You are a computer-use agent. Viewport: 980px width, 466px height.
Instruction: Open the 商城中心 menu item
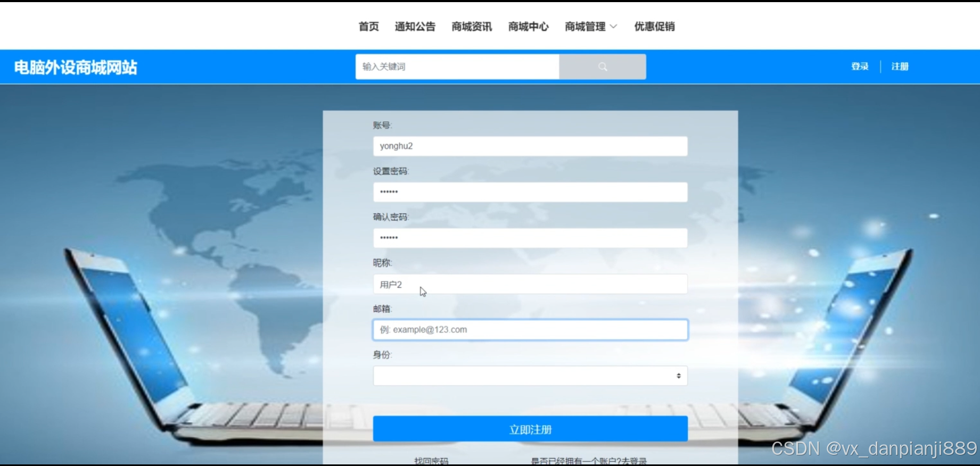(x=528, y=27)
